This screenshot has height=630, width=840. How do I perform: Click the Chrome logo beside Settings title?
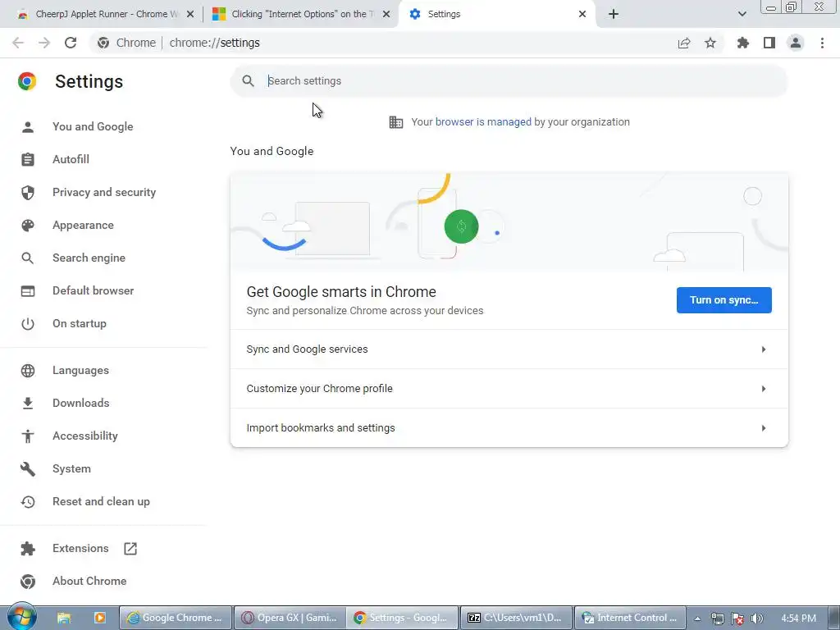[27, 81]
